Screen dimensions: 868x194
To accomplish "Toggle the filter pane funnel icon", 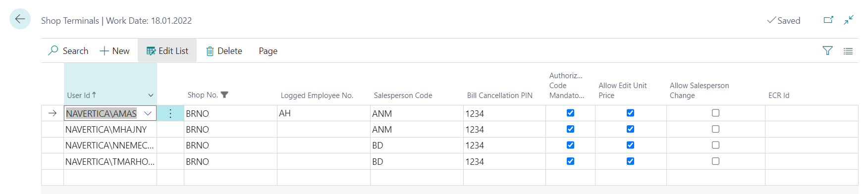I will [827, 50].
